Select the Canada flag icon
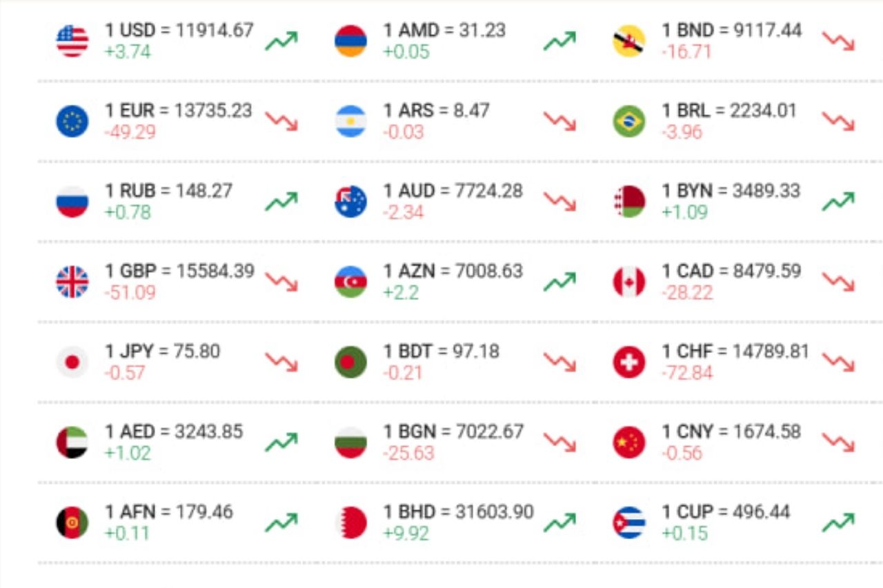The image size is (883, 588). (x=629, y=282)
